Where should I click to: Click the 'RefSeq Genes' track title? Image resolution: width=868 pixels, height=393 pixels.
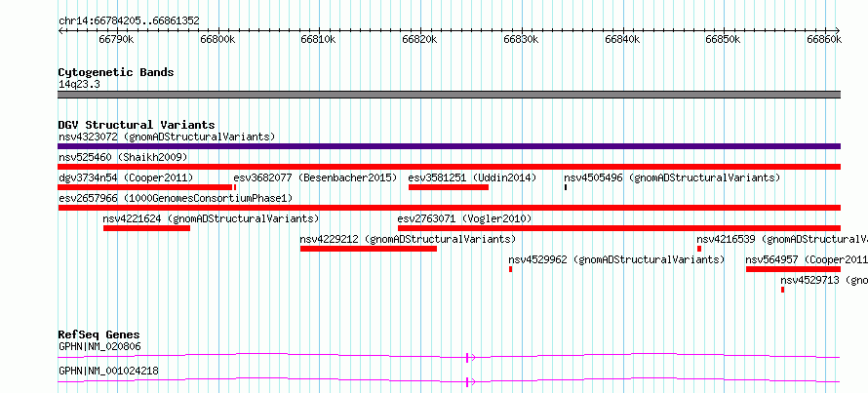pyautogui.click(x=99, y=334)
